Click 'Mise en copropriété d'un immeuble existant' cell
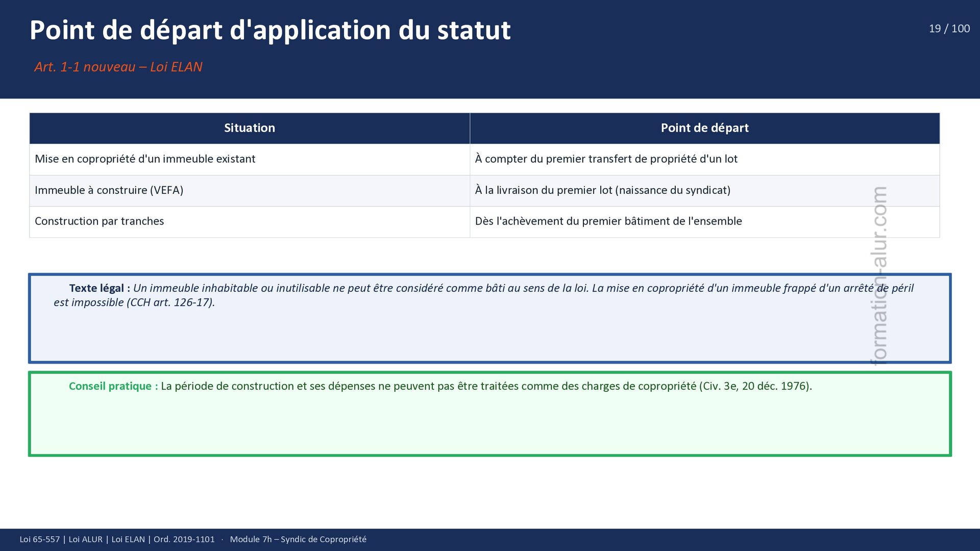 145,159
